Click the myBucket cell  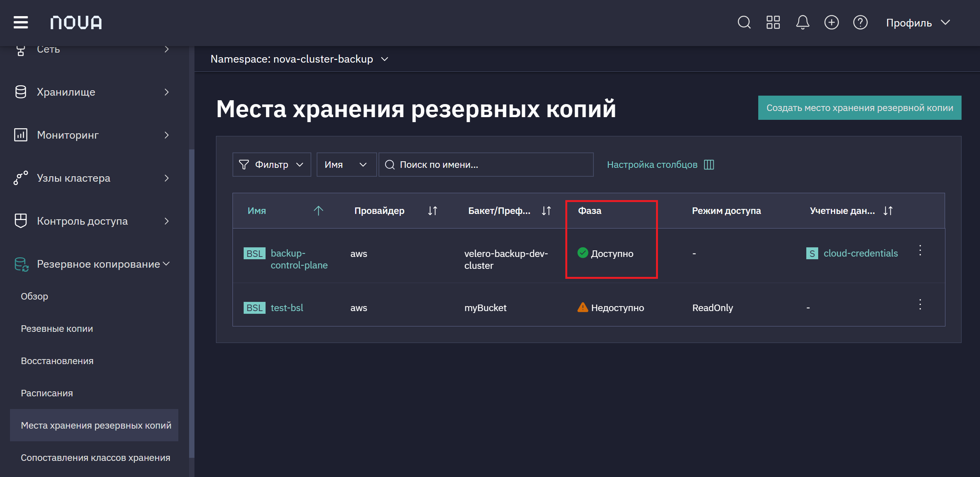(485, 308)
